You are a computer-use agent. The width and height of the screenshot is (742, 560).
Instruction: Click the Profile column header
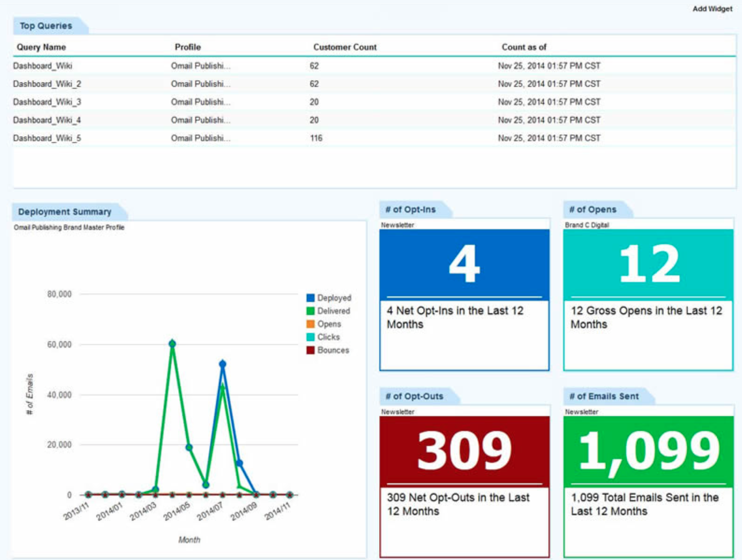[187, 47]
